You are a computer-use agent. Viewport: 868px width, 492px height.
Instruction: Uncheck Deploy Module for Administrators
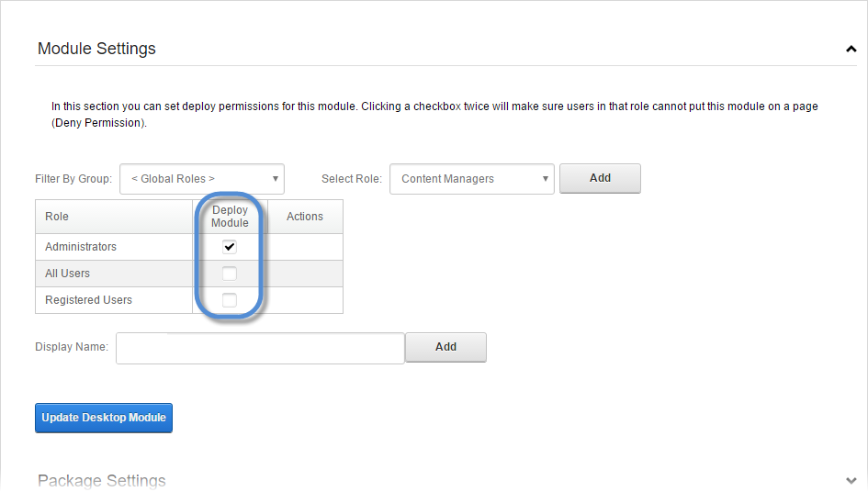(x=230, y=247)
